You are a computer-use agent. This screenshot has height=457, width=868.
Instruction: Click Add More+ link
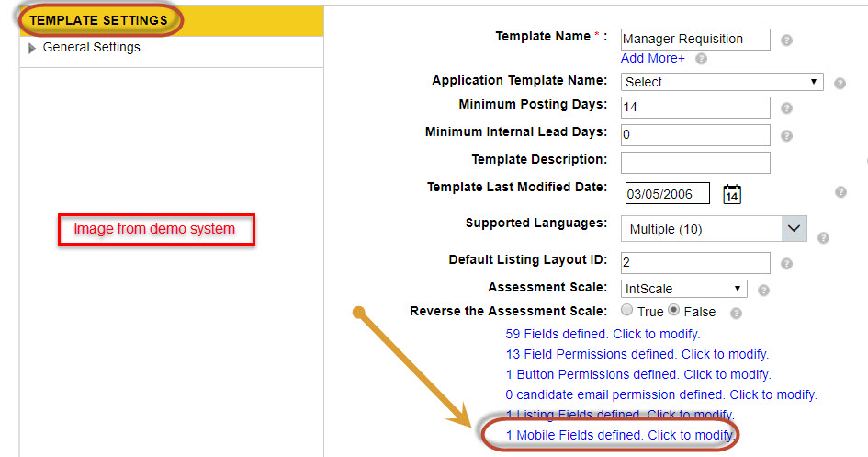(x=653, y=58)
